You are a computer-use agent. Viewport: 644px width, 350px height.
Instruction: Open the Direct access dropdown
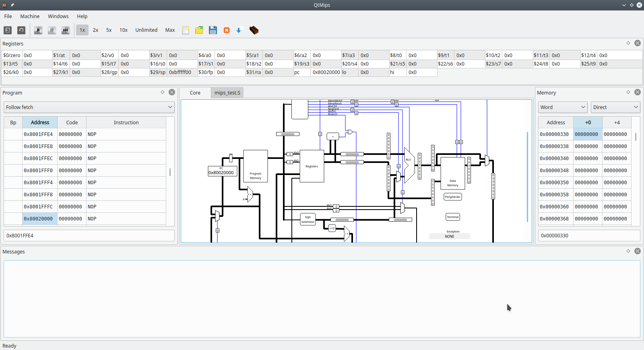tap(615, 107)
